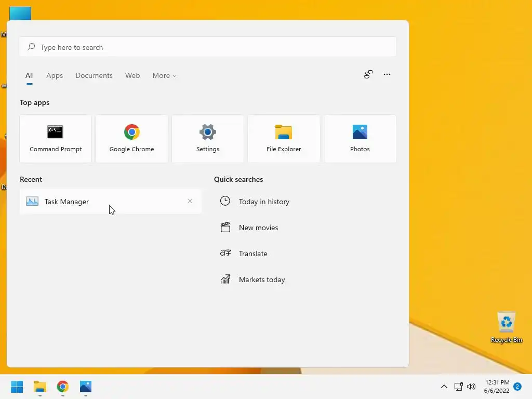Open the volume speaker tray icon

point(471,387)
